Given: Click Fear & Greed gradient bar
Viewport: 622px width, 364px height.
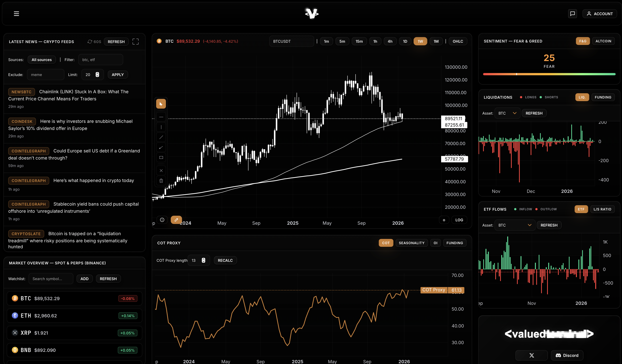Looking at the screenshot, I should [x=549, y=74].
